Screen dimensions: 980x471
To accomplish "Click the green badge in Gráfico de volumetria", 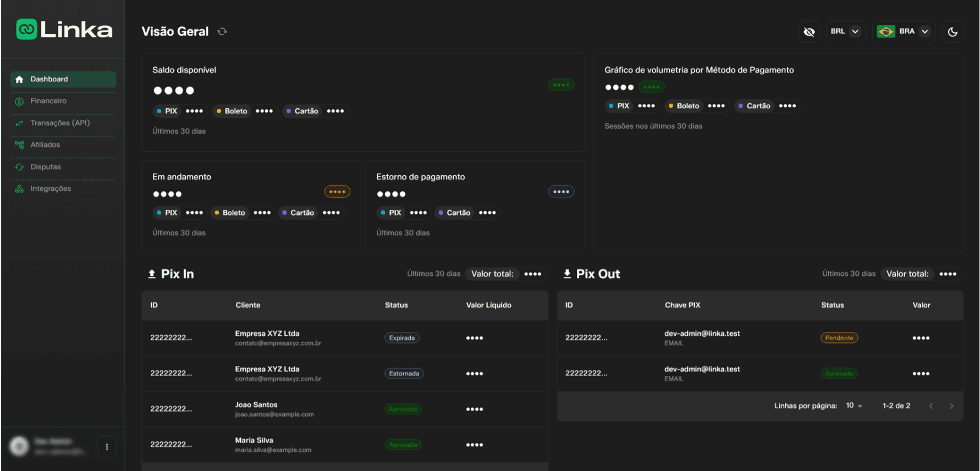I will (651, 87).
